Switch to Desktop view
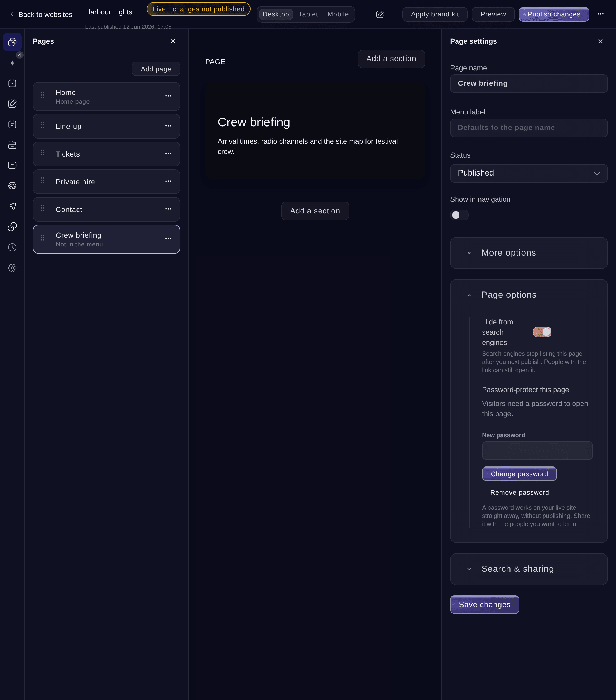 (x=276, y=14)
